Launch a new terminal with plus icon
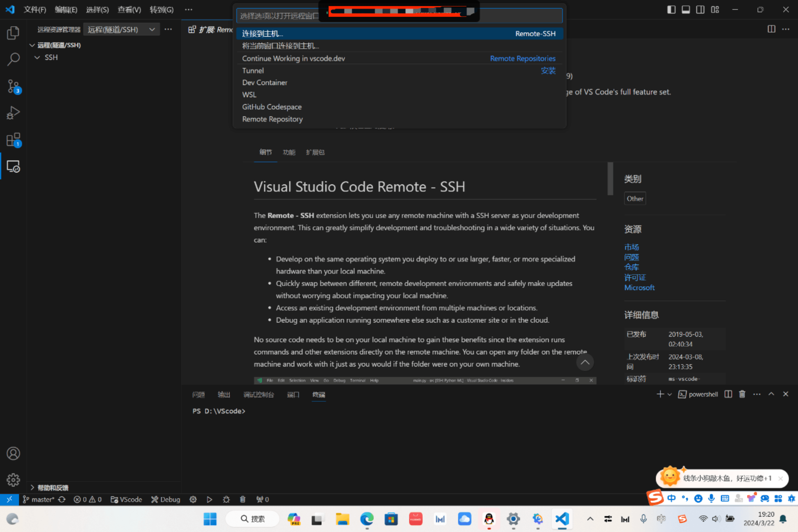 coord(660,394)
